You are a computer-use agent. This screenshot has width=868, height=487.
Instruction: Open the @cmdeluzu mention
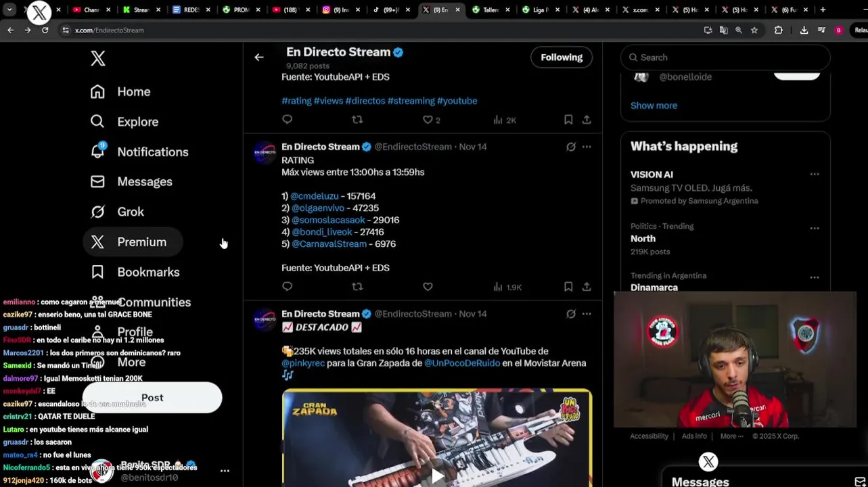tap(315, 196)
